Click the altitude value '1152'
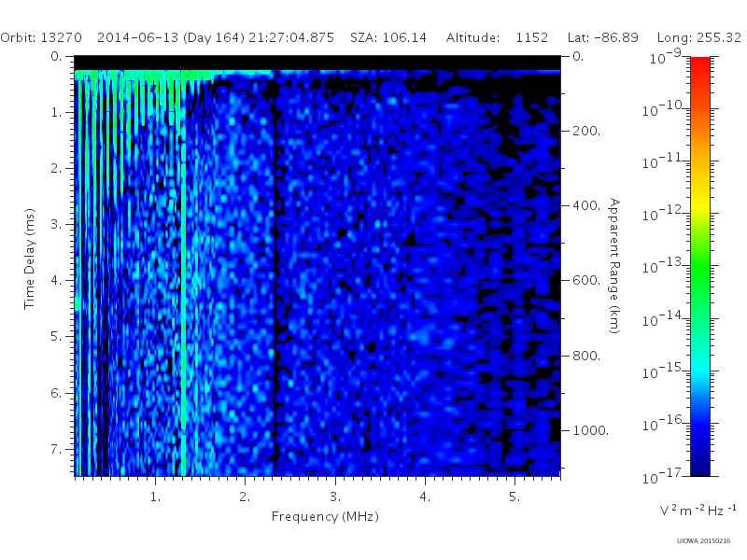 coord(531,37)
